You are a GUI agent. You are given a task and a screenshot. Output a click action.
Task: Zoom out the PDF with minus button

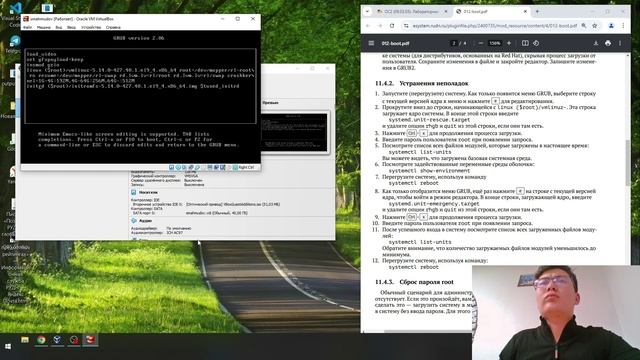(x=480, y=43)
